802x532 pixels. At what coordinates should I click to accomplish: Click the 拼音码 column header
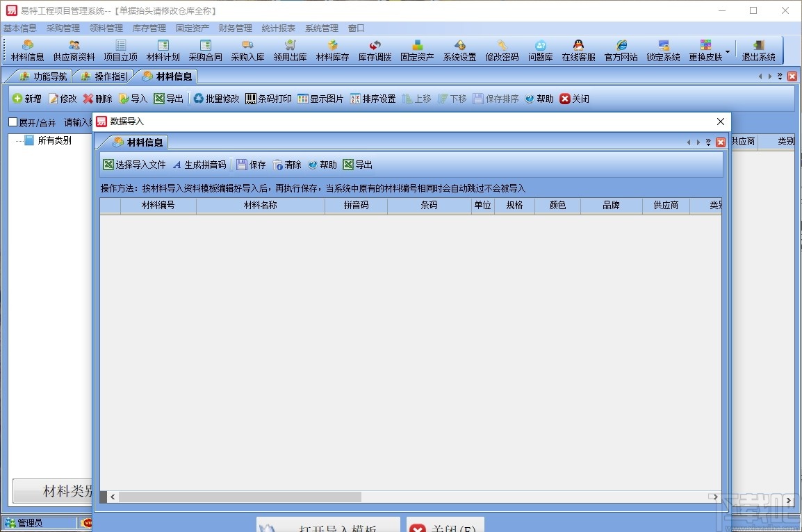pyautogui.click(x=356, y=205)
